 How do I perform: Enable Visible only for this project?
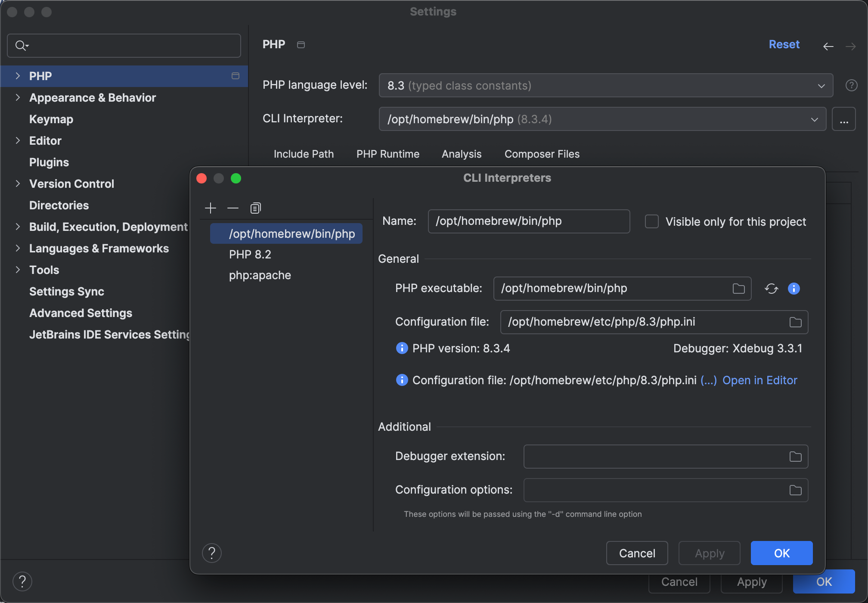[652, 221]
